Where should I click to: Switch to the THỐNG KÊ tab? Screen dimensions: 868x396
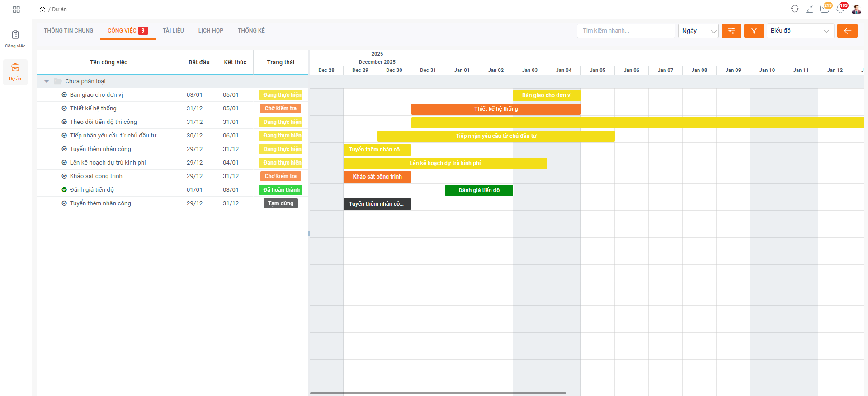[x=251, y=31]
